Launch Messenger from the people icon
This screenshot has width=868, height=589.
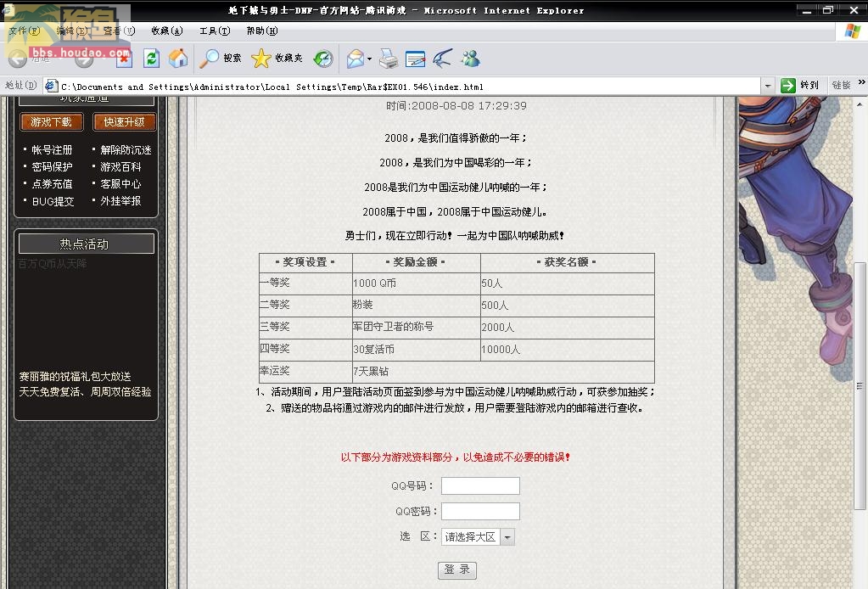(x=471, y=59)
